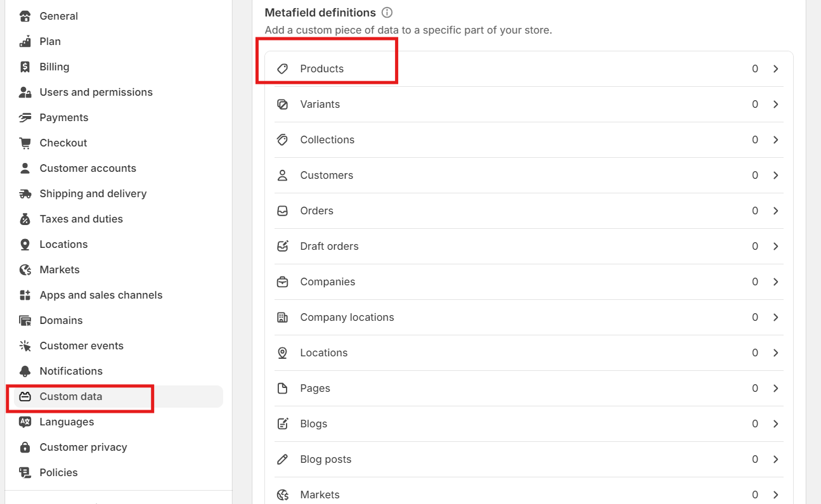Click the Company locations building icon
821x504 pixels.
(x=283, y=317)
